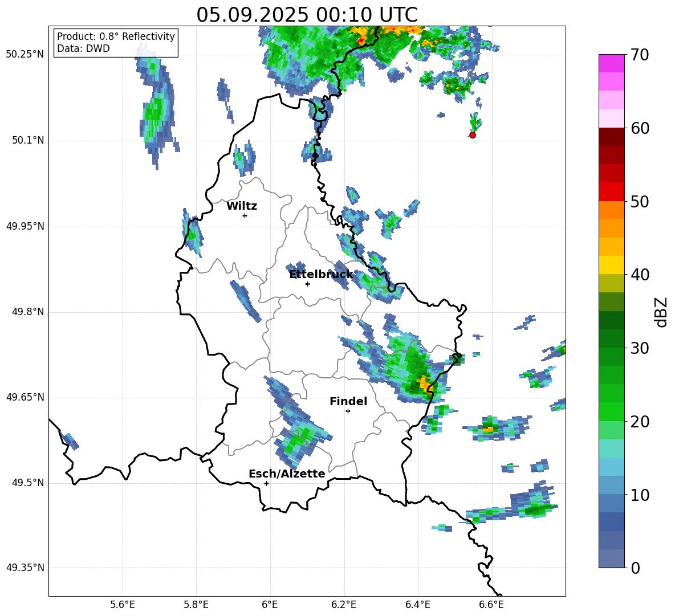Image resolution: width=675 pixels, height=616 pixels.
Task: Click the orange-core storm cell northeast of Findel
Action: (x=425, y=383)
